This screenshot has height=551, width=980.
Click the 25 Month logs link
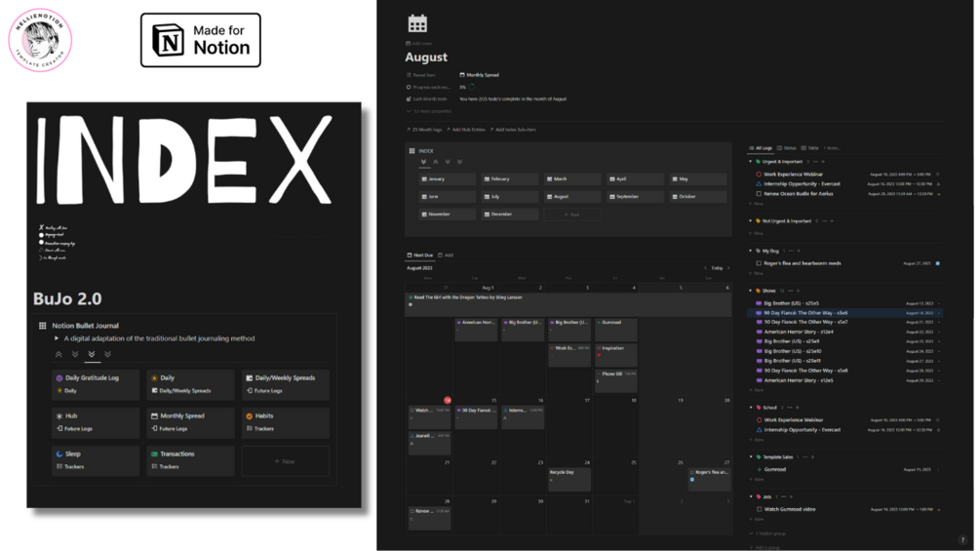point(424,130)
